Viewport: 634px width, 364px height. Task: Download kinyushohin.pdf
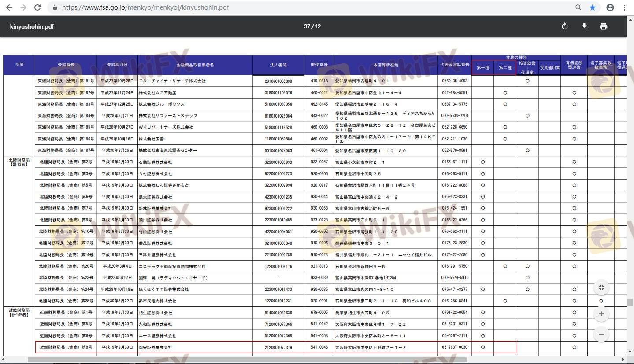click(x=584, y=26)
